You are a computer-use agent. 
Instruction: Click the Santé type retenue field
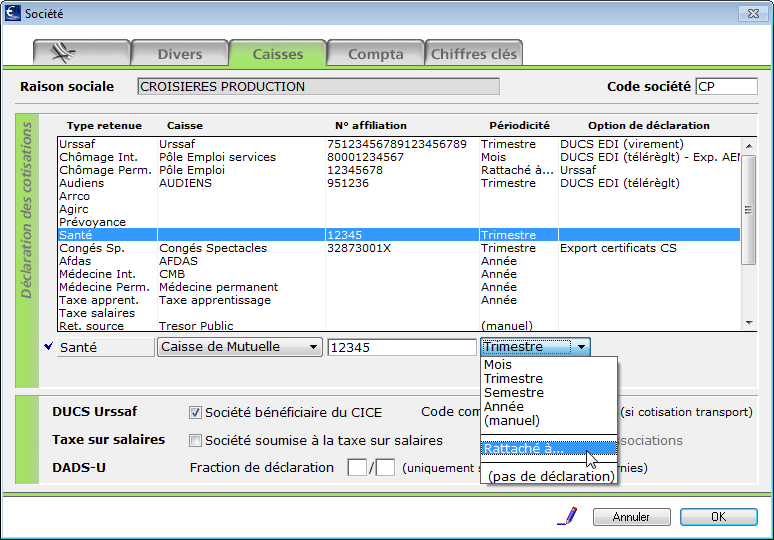pyautogui.click(x=106, y=347)
